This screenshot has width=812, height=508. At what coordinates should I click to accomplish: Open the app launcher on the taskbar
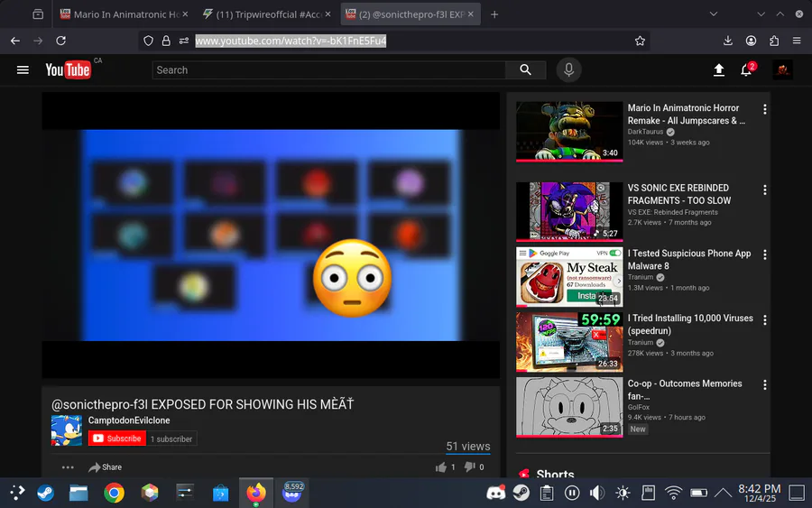pyautogui.click(x=17, y=493)
